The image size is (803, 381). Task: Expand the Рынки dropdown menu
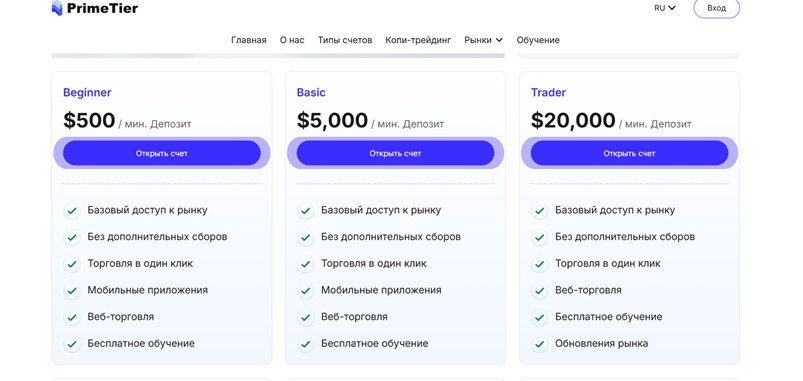pos(483,40)
